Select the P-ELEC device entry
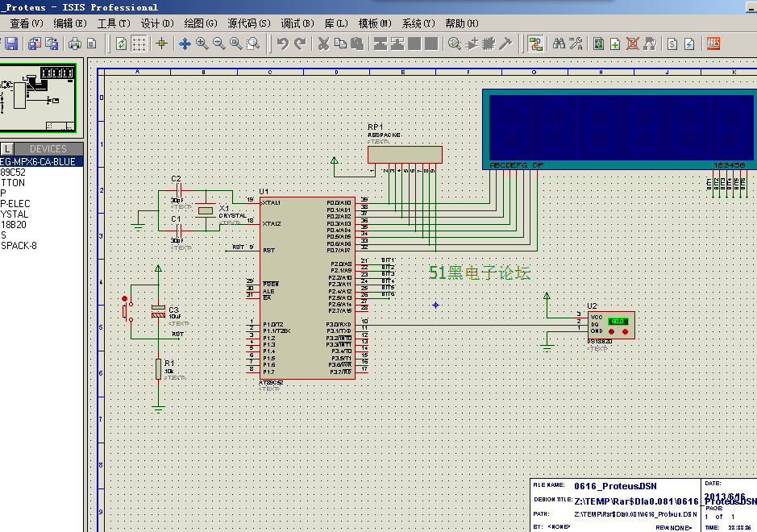Image resolution: width=757 pixels, height=532 pixels. coord(42,204)
